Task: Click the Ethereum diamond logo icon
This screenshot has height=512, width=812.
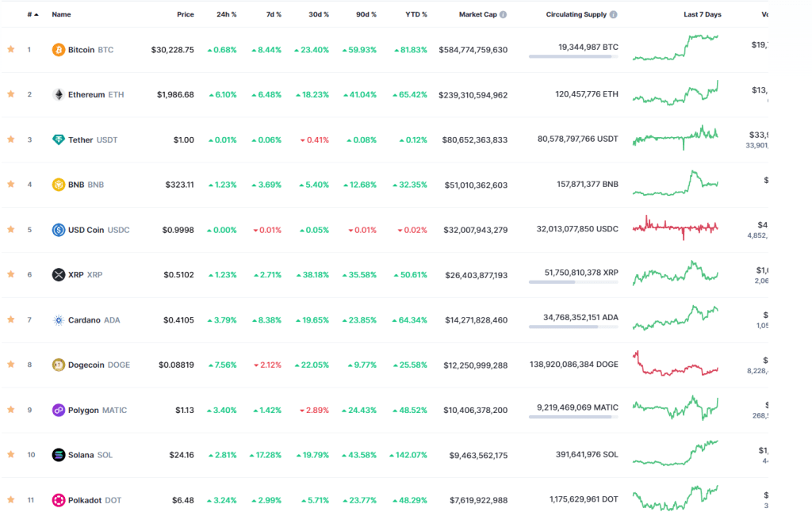Action: (x=59, y=95)
